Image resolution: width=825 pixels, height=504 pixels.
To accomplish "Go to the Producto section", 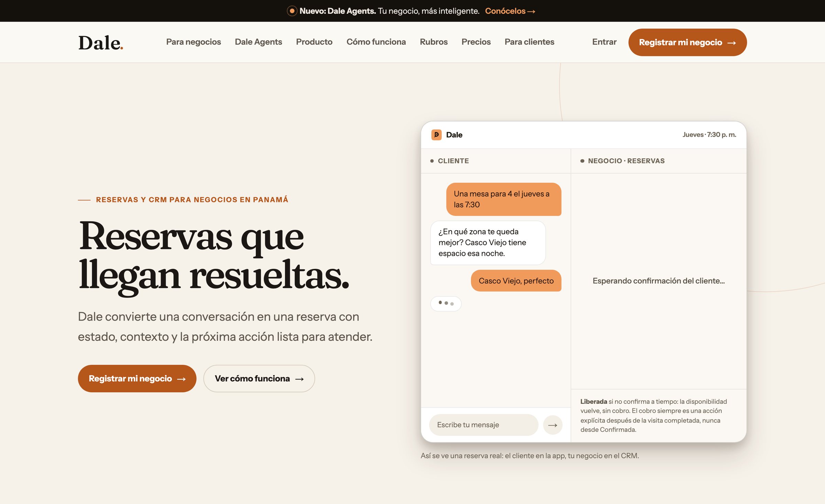I will pyautogui.click(x=314, y=42).
